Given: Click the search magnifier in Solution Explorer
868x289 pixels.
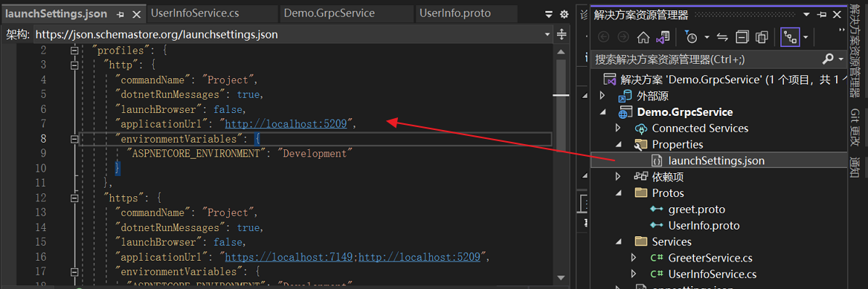Looking at the screenshot, I should 828,59.
